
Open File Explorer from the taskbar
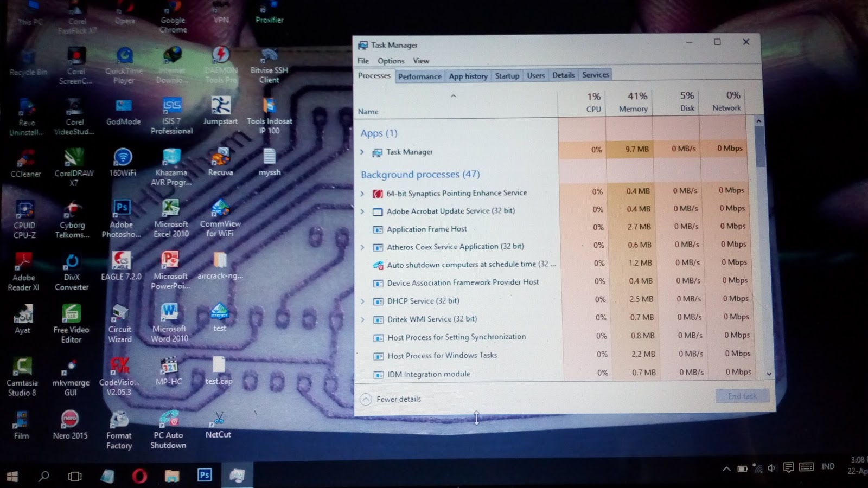click(x=172, y=476)
